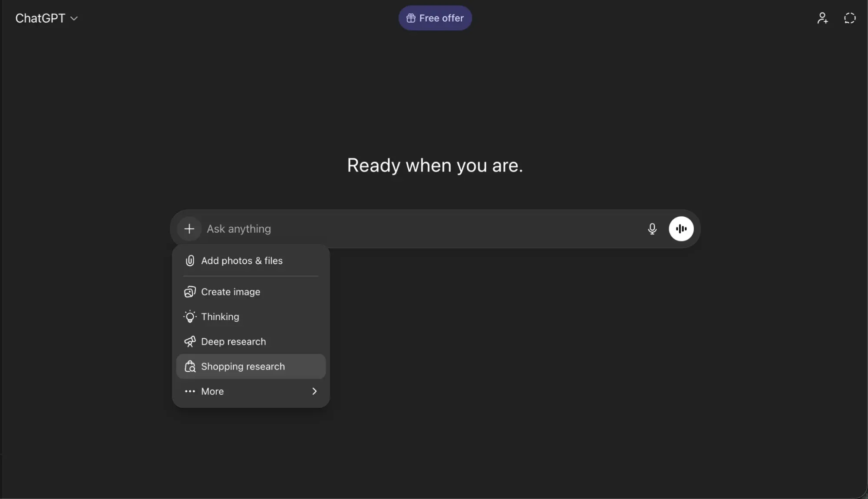This screenshot has width=868, height=499.
Task: Select the highlighted Shopping research row
Action: pos(243,366)
